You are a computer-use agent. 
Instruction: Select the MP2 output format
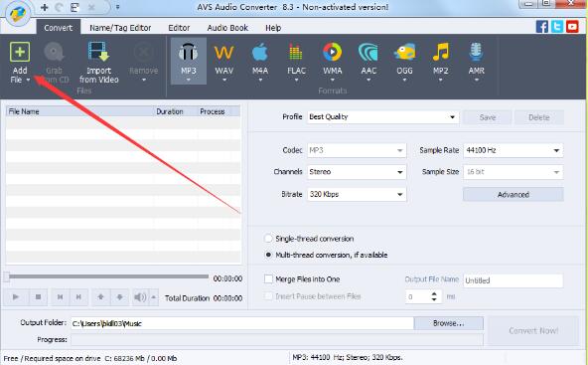point(440,61)
